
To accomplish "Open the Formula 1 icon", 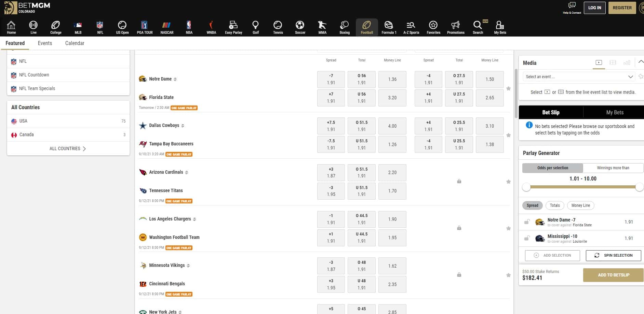I will pyautogui.click(x=389, y=27).
